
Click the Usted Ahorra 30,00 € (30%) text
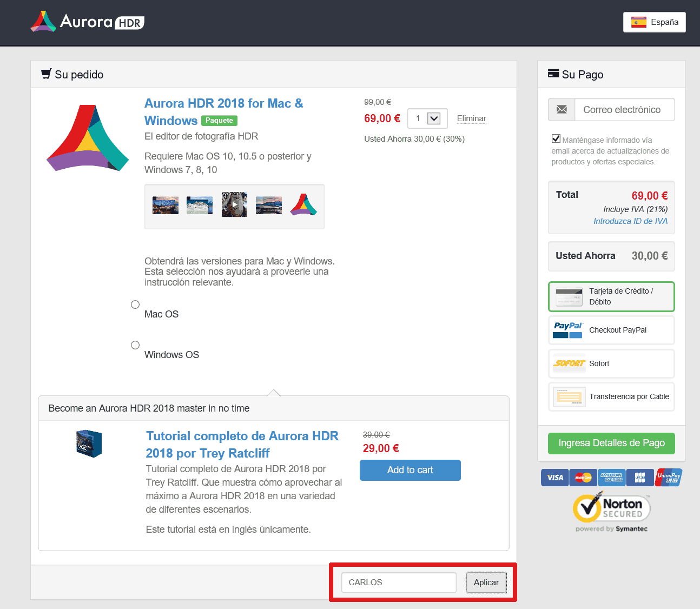coord(414,139)
